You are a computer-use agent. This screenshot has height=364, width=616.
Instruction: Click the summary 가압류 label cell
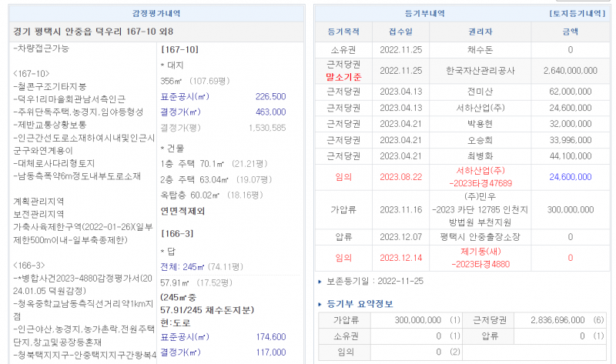[x=344, y=320]
